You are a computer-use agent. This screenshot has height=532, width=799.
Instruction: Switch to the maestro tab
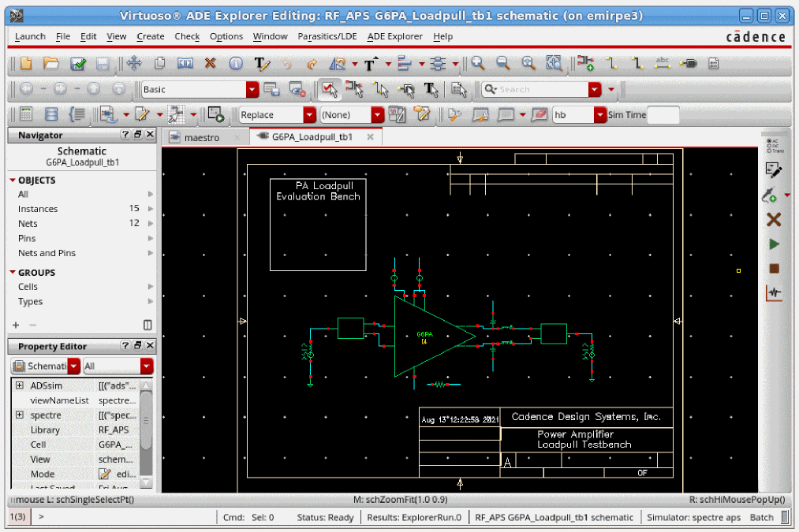click(x=201, y=137)
